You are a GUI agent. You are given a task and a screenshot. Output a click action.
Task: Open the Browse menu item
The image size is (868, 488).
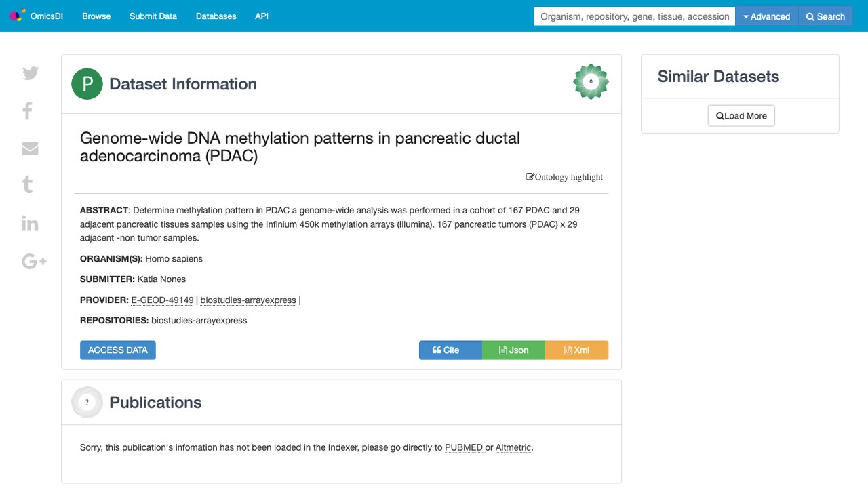pos(96,16)
